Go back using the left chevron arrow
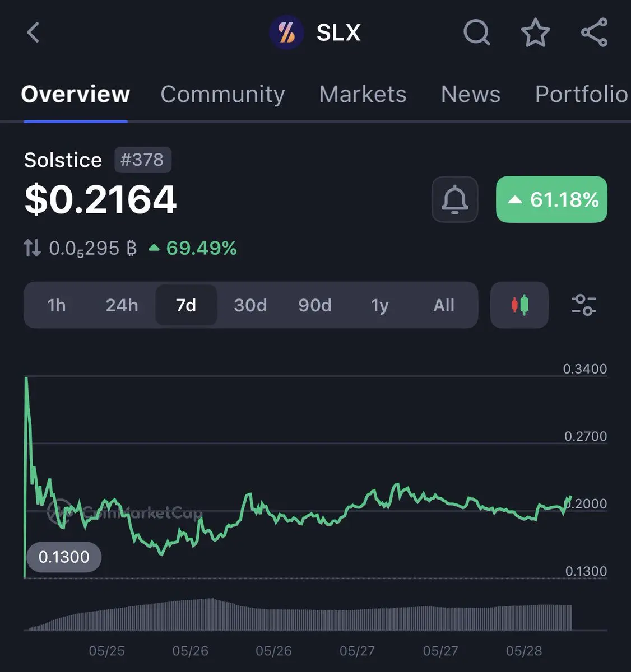This screenshot has height=672, width=631. coord(33,32)
